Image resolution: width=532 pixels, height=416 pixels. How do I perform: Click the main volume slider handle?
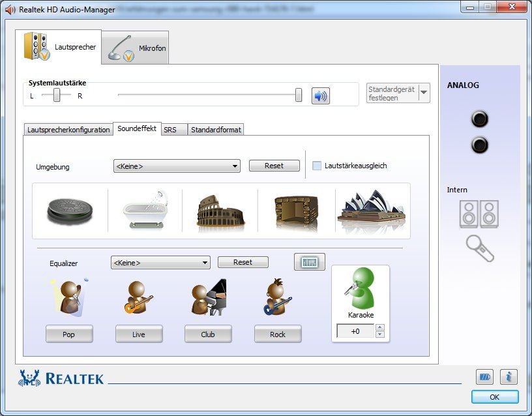pos(299,95)
